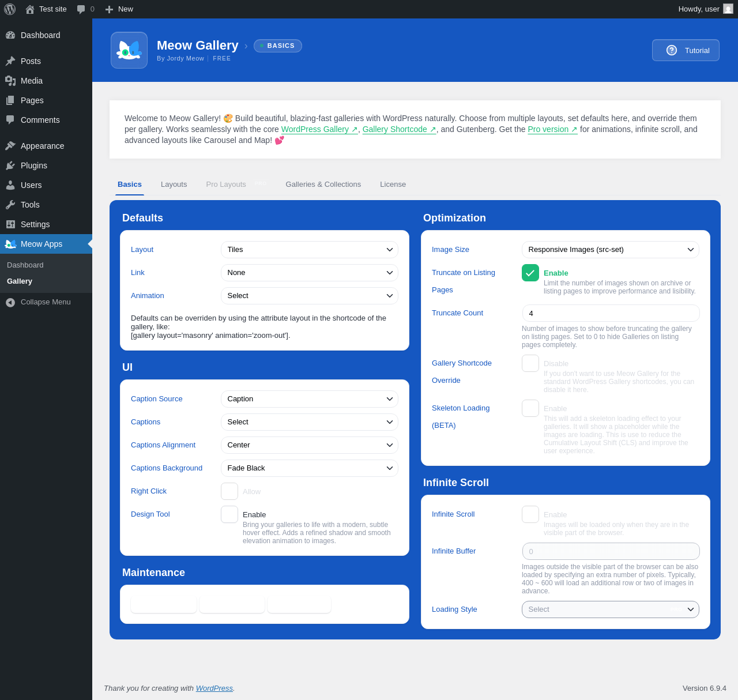Open Captions Alignment dropdown showing Center
This screenshot has height=700, width=738.
[x=310, y=445]
